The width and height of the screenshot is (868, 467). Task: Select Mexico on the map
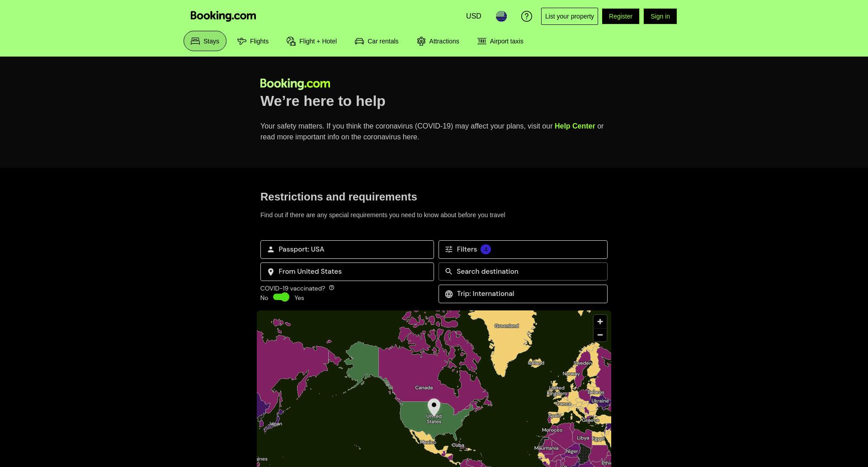(x=428, y=442)
